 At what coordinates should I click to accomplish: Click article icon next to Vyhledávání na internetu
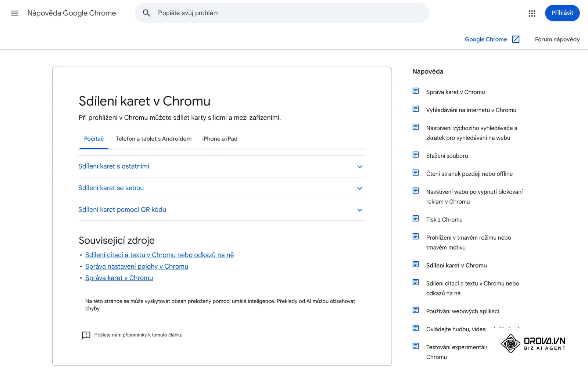[416, 109]
